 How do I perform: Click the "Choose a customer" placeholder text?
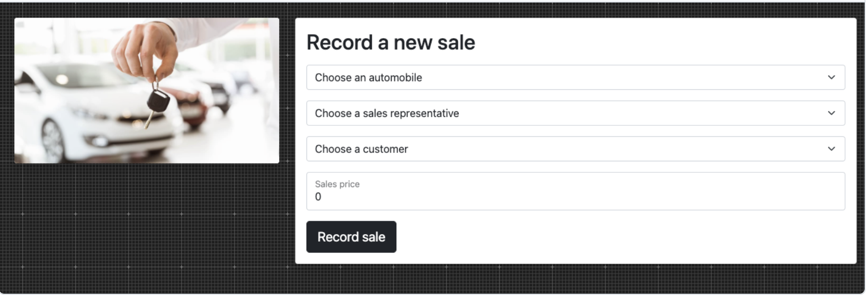click(x=361, y=149)
